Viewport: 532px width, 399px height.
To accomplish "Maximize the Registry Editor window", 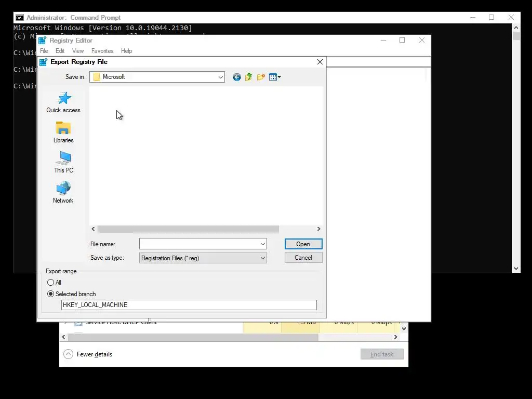I will click(x=402, y=40).
